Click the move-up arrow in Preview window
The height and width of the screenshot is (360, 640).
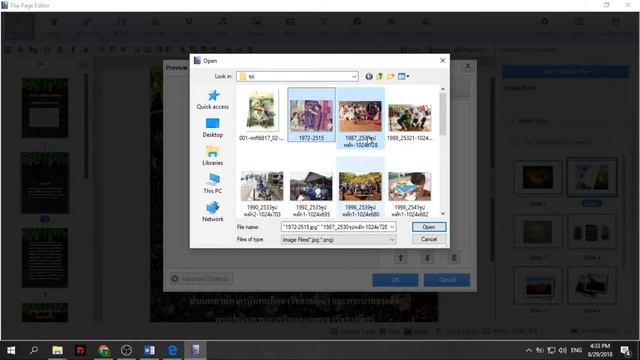pyautogui.click(x=400, y=258)
